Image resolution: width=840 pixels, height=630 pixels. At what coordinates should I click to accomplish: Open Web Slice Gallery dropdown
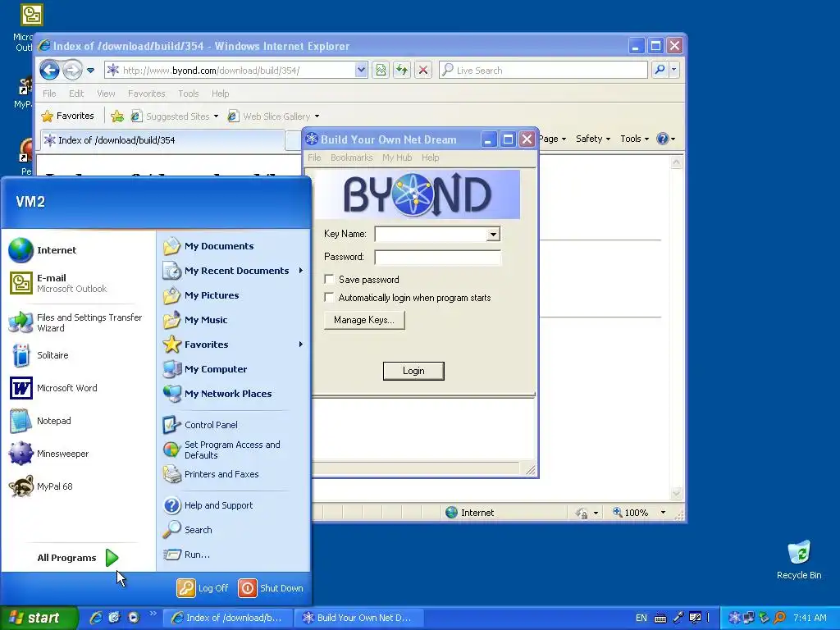[x=317, y=116]
